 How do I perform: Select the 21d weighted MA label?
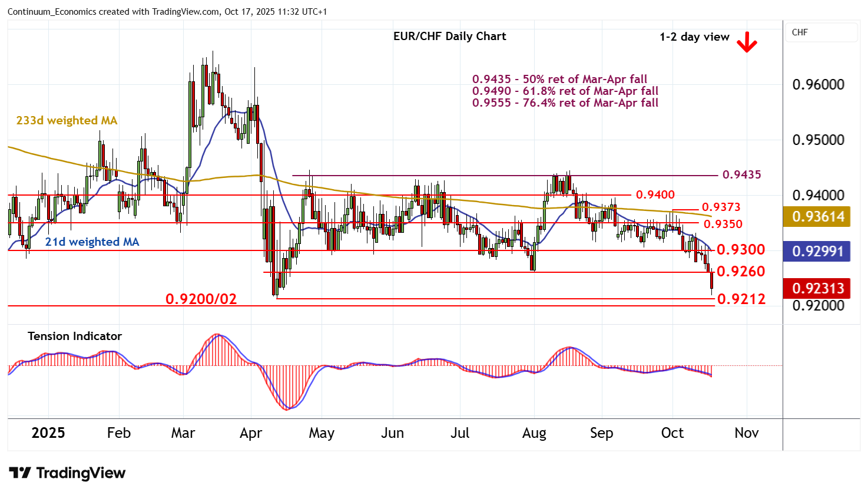(x=92, y=242)
